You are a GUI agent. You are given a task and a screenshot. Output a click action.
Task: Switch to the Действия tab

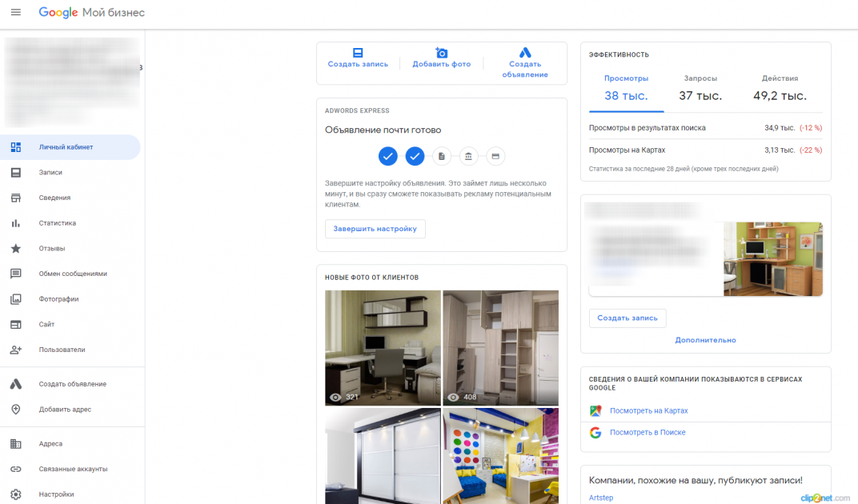pyautogui.click(x=780, y=88)
